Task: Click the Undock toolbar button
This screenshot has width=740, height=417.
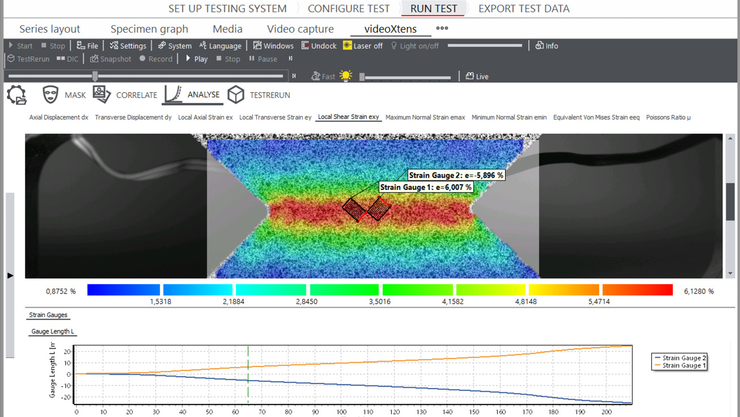Action: [x=319, y=46]
